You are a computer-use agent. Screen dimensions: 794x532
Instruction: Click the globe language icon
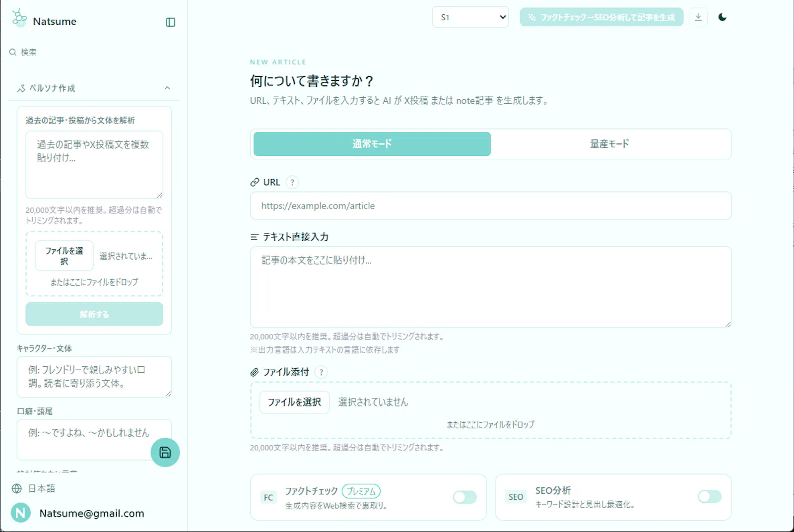[17, 488]
